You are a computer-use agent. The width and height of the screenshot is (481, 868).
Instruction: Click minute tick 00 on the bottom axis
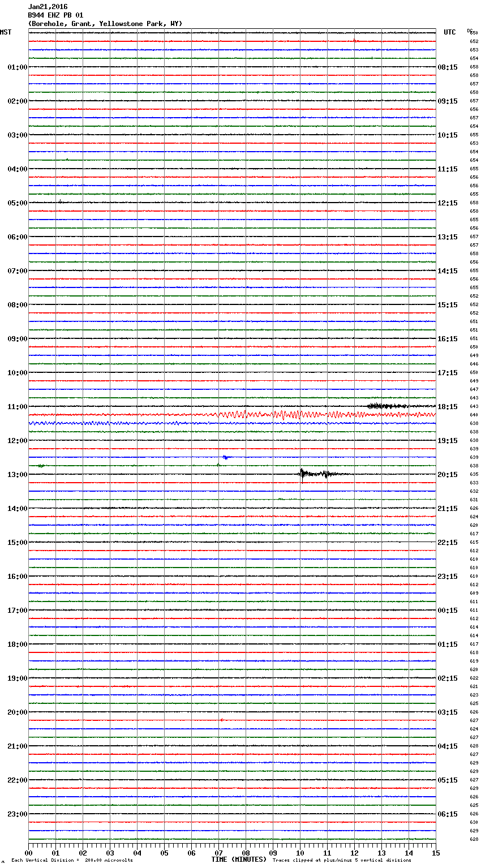28,853
